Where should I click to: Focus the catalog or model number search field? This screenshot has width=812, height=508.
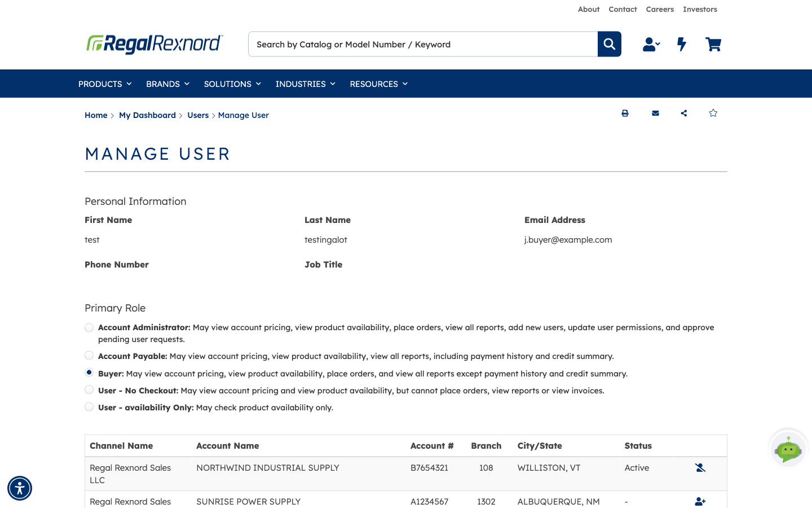423,44
